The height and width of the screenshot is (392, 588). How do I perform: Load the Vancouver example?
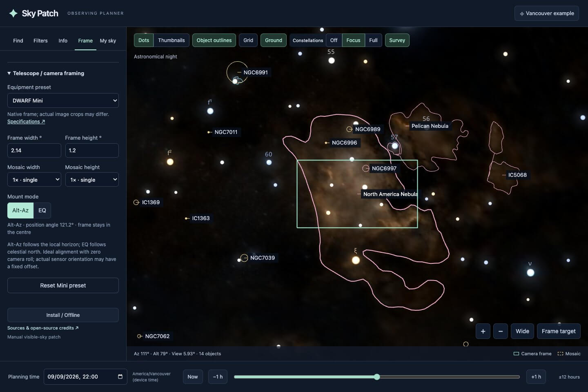[x=547, y=13]
